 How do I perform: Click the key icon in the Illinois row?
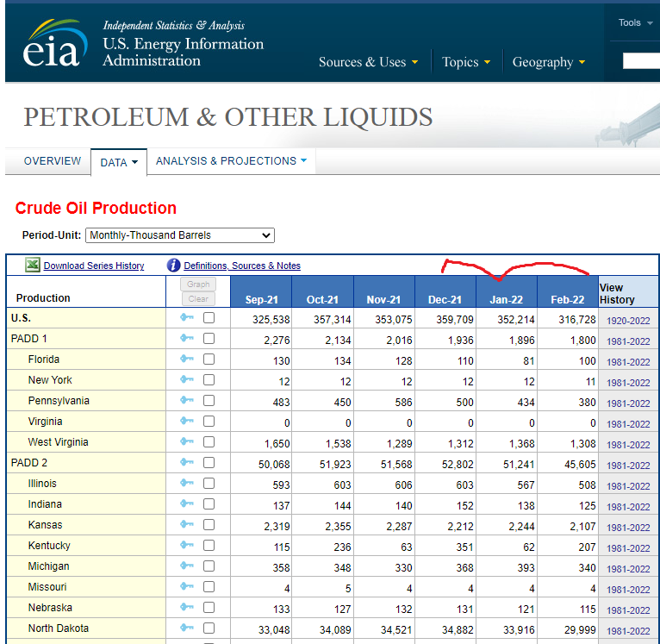tap(187, 483)
